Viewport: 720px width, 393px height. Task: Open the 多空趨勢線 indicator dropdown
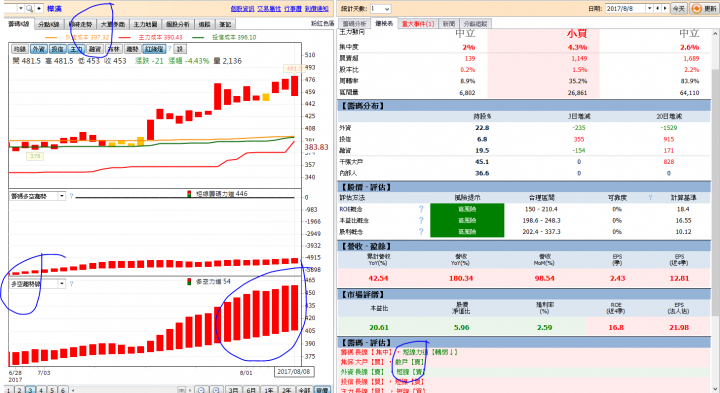pos(62,284)
